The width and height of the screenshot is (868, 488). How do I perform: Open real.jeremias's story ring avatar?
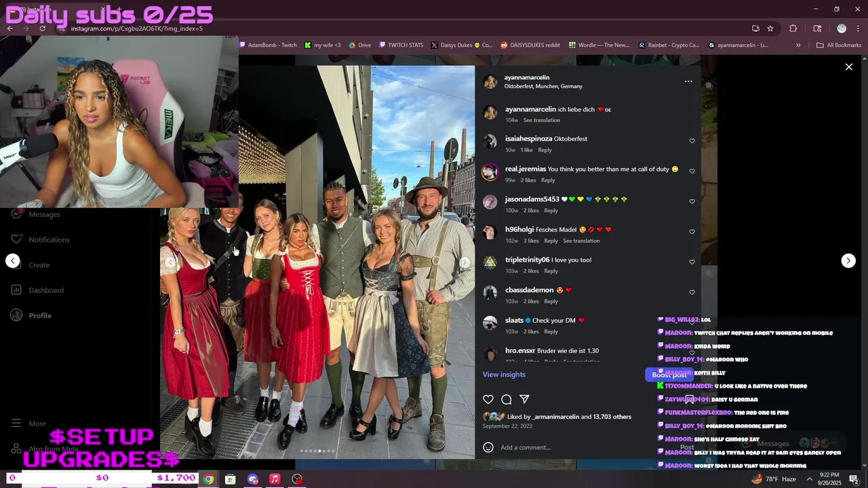(x=490, y=171)
